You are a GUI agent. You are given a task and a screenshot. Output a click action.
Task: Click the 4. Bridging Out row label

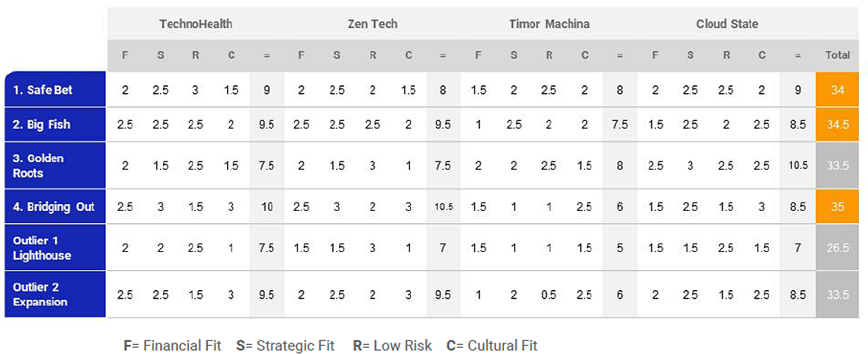56,206
